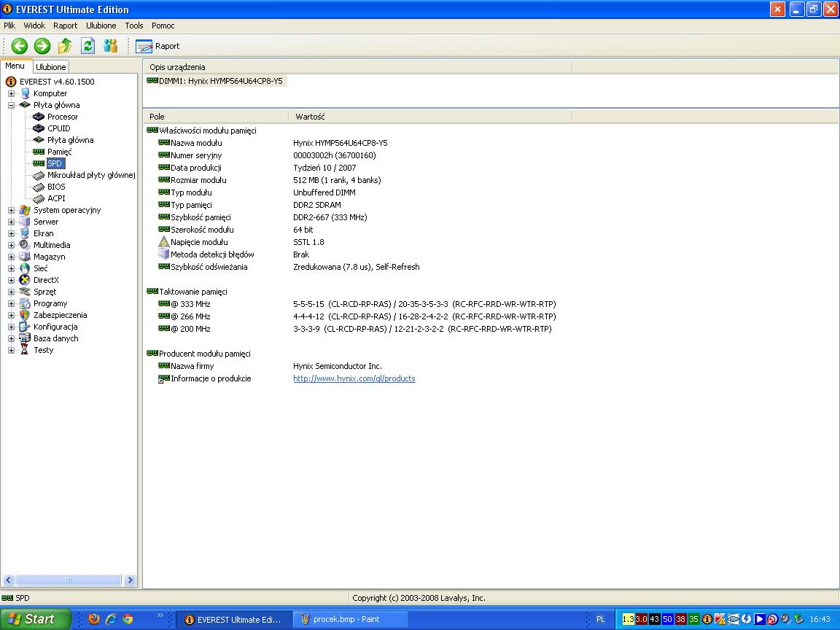Click the Informacje o produkcie row icon
The width and height of the screenshot is (840, 630).
click(x=164, y=378)
